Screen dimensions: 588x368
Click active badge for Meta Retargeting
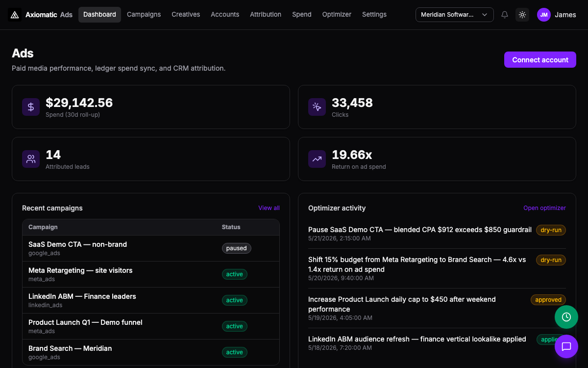235,274
